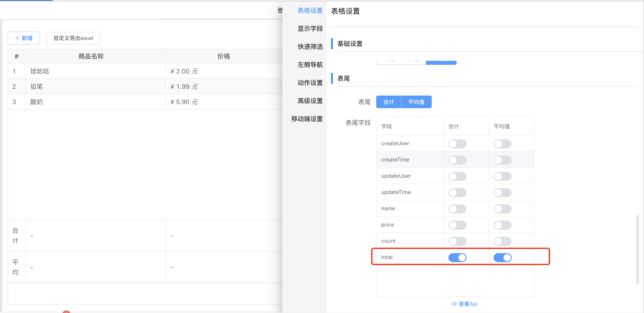Viewport: 644px width, 313px height.
Task: Open the 快速筛选 settings tab
Action: coord(310,47)
